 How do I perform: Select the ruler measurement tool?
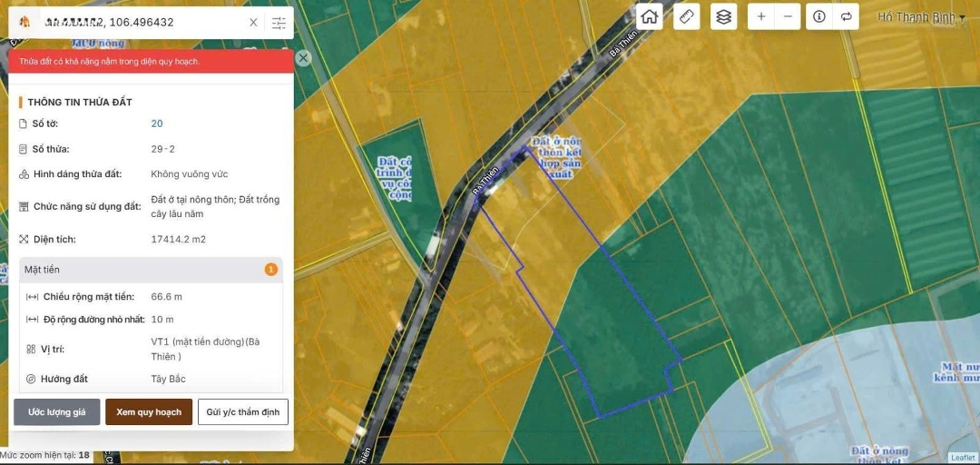point(687,16)
